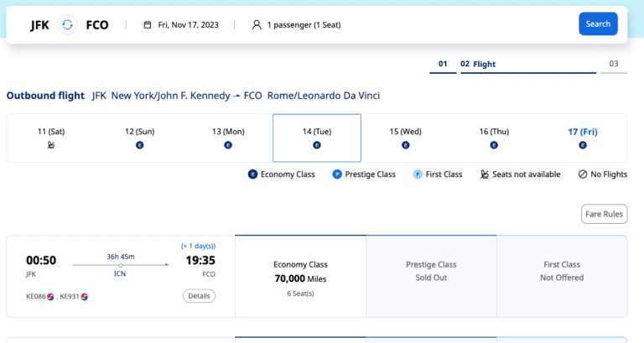The image size is (644, 343).
Task: Click the Economy icon under 12 (Sun)
Action: point(139,145)
